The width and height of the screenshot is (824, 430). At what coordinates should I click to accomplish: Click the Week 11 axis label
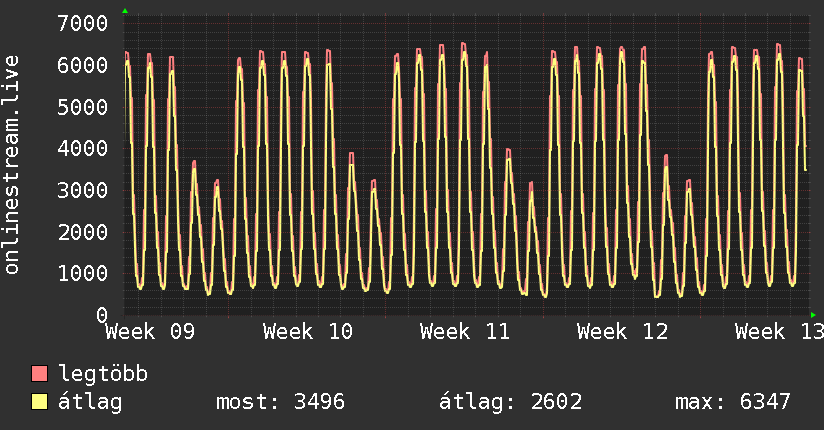point(465,331)
